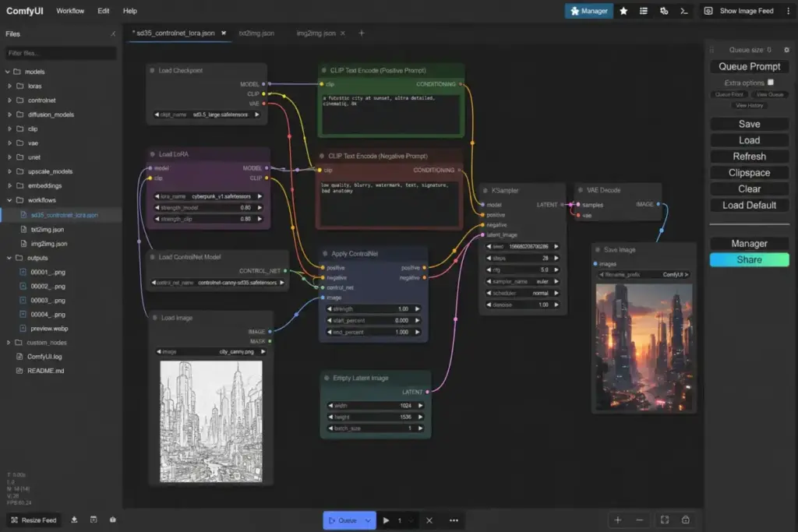Click the calendar-style icon beside download icon
798x532 pixels.
(x=94, y=520)
